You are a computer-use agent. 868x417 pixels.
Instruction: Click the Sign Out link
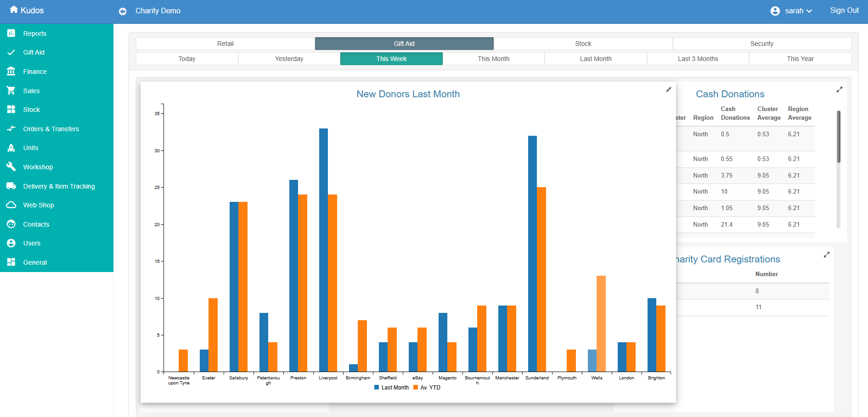coord(844,10)
